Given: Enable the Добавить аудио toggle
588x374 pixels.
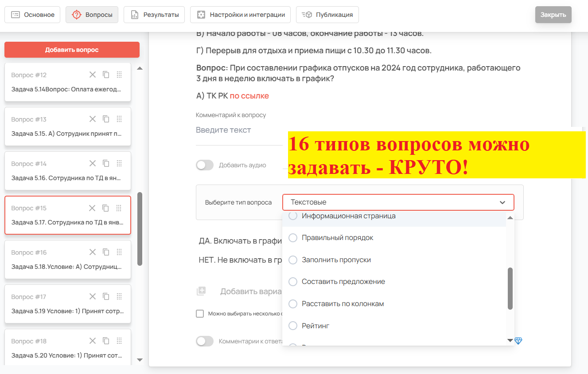Looking at the screenshot, I should tap(205, 165).
